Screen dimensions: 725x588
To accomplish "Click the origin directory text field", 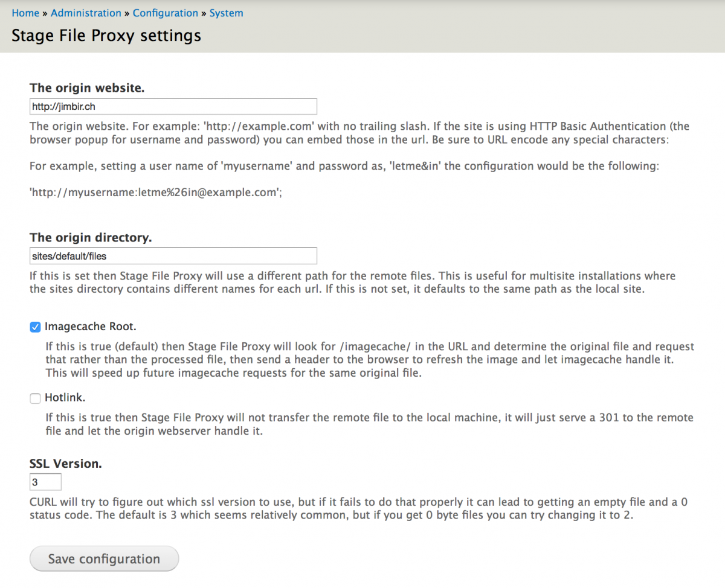I will click(x=173, y=256).
